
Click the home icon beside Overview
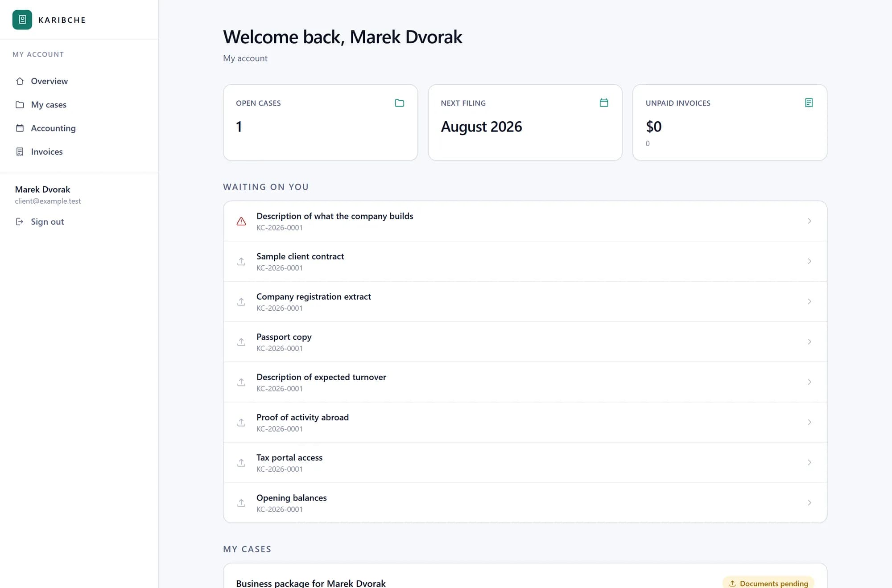click(x=20, y=81)
